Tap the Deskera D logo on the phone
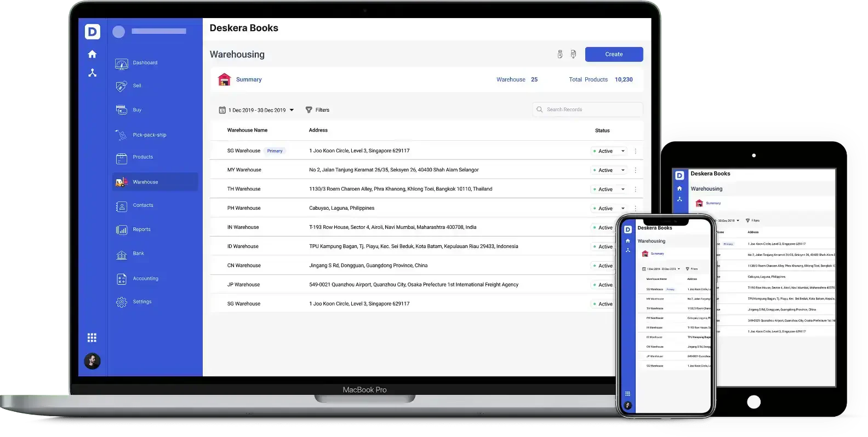This screenshot has width=868, height=437. [628, 230]
